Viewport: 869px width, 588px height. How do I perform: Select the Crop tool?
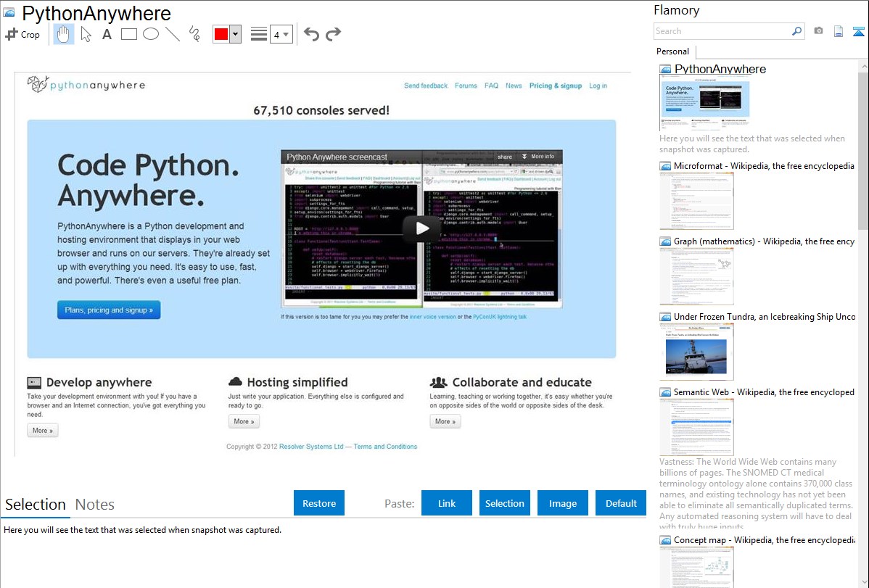click(x=22, y=34)
